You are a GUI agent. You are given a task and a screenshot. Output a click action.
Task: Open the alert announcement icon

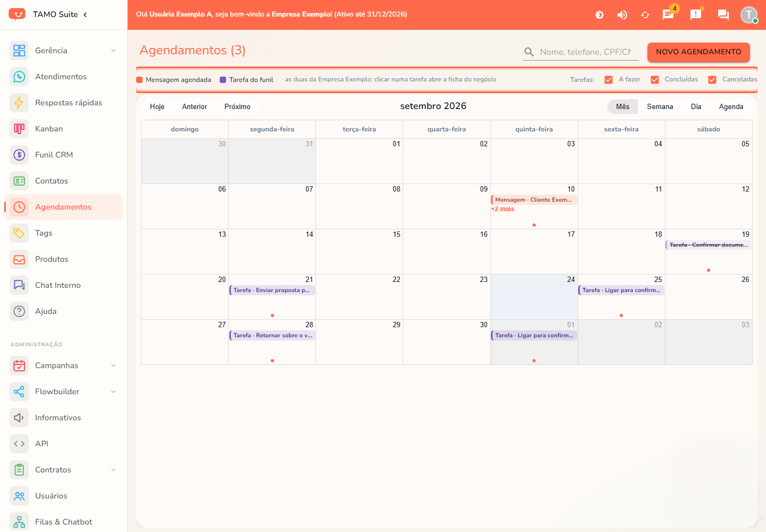(x=696, y=15)
